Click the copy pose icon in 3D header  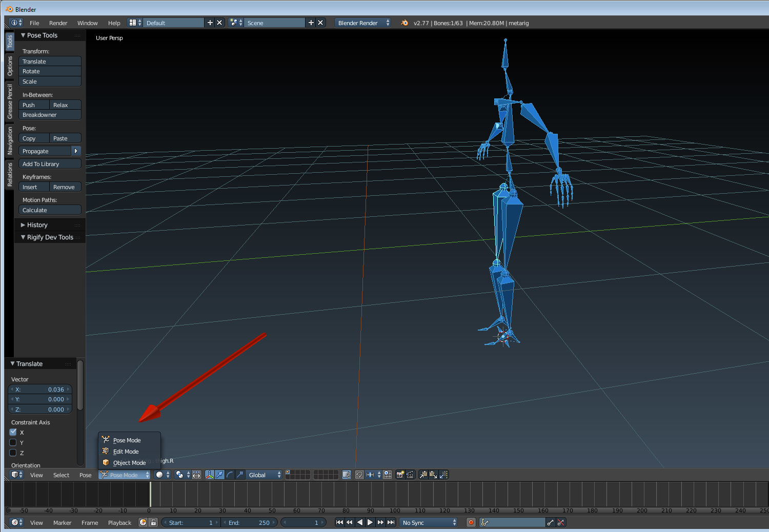pos(423,475)
